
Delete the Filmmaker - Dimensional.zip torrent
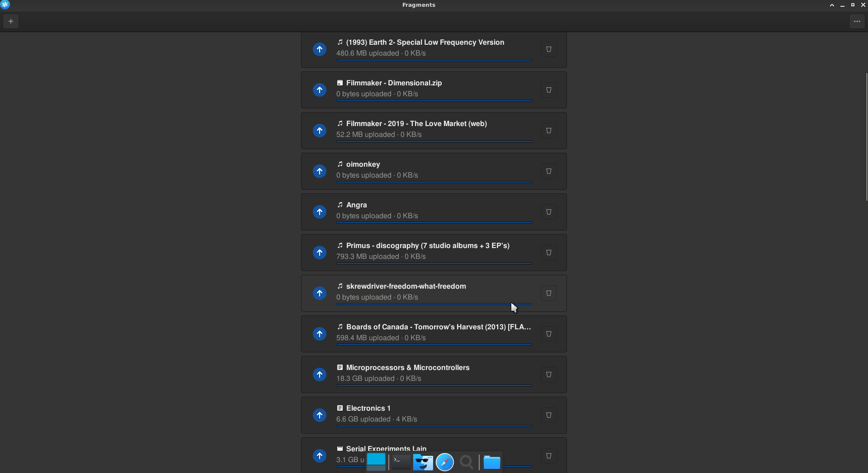point(548,90)
